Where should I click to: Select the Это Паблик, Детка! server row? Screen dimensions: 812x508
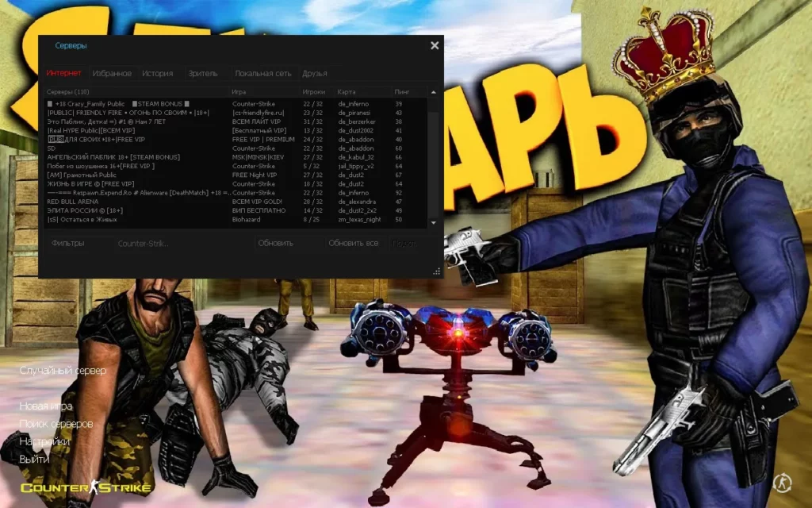pyautogui.click(x=236, y=121)
